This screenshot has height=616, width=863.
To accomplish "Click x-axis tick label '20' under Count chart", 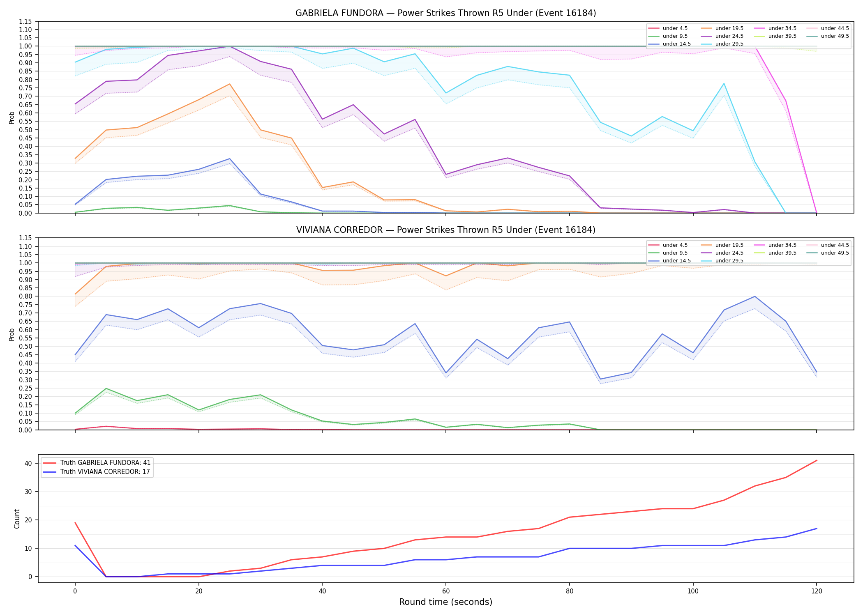I will point(198,591).
